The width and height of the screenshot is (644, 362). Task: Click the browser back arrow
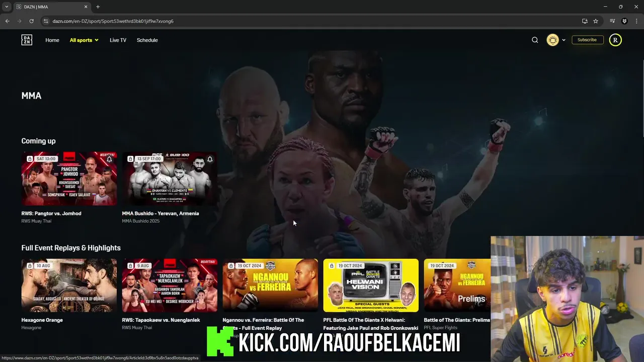7,21
